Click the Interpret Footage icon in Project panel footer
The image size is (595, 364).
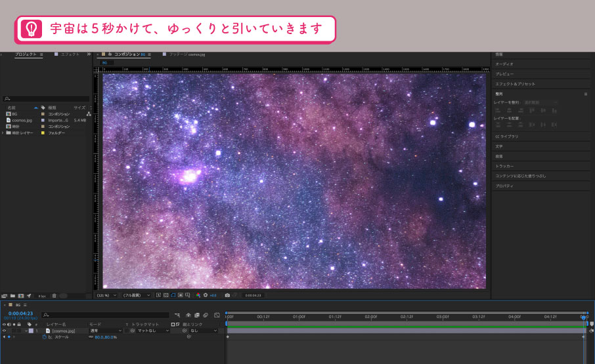[x=5, y=296]
